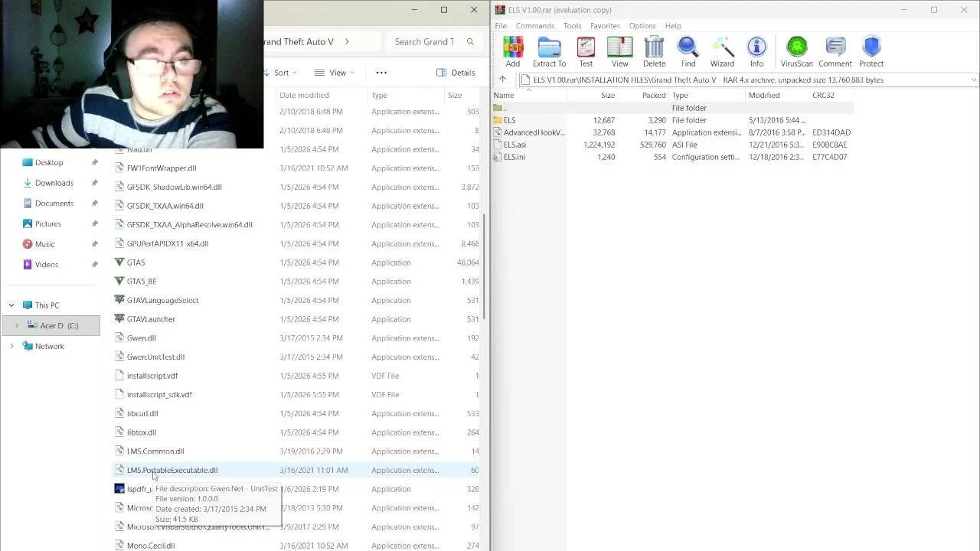Open the File menu in WinRAR
The height and width of the screenshot is (551, 980).
[x=501, y=26]
